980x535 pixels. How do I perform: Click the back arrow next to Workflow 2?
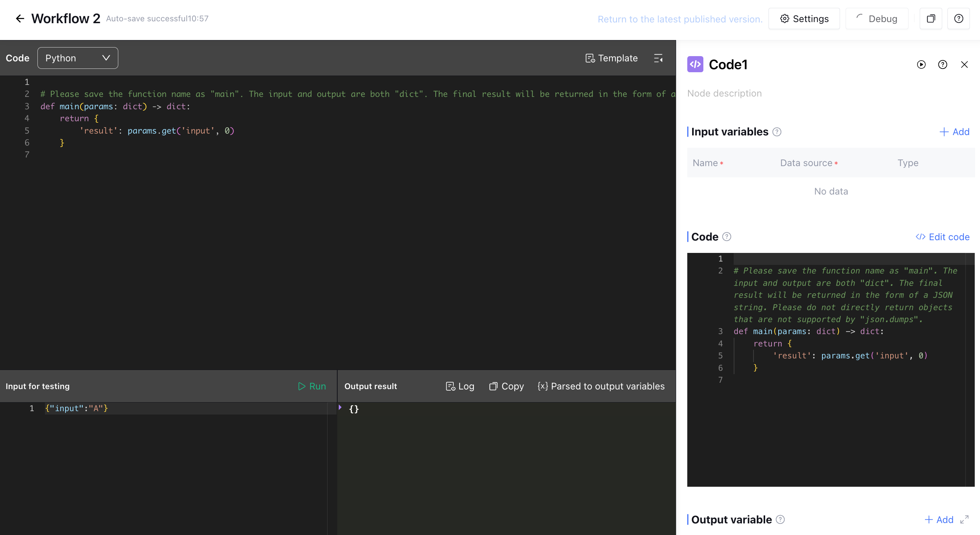coord(20,19)
